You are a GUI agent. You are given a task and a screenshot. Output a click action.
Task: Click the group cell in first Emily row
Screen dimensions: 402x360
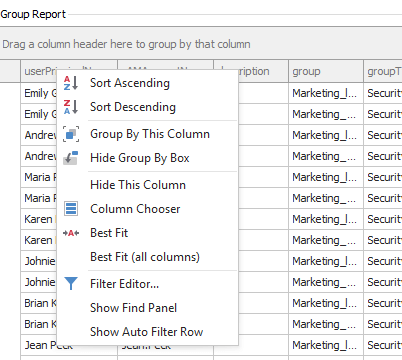tap(326, 93)
